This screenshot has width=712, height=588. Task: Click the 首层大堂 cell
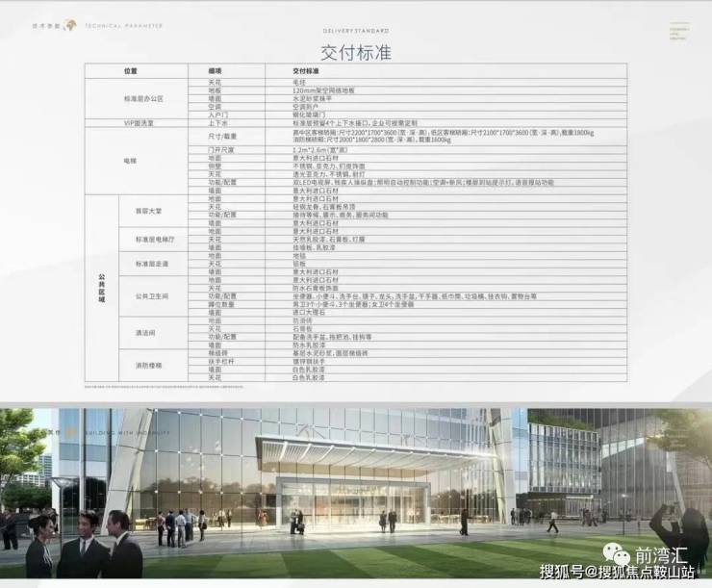[x=148, y=211]
